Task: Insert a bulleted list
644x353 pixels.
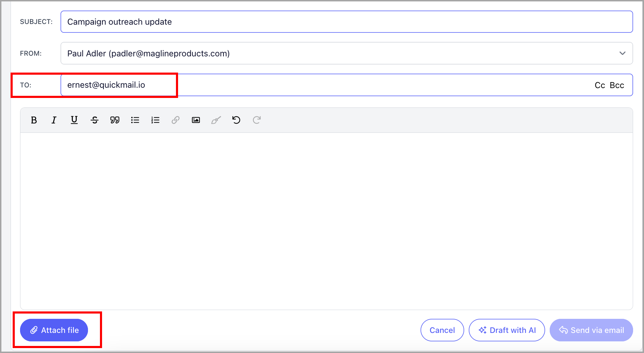Action: click(x=135, y=120)
